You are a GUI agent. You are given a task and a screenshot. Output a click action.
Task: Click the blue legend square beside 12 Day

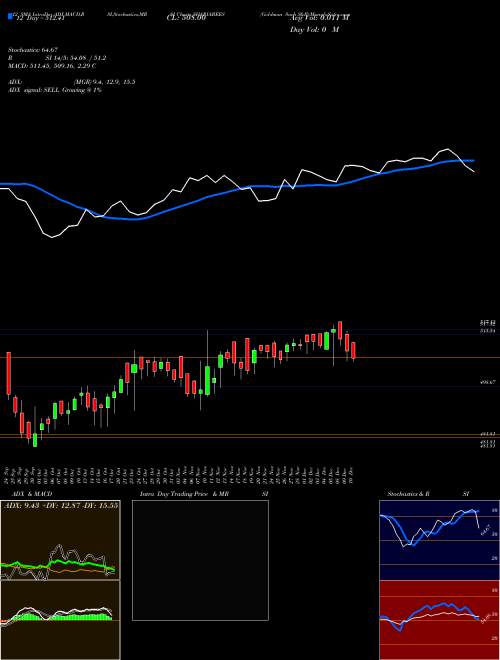pos(10,16)
